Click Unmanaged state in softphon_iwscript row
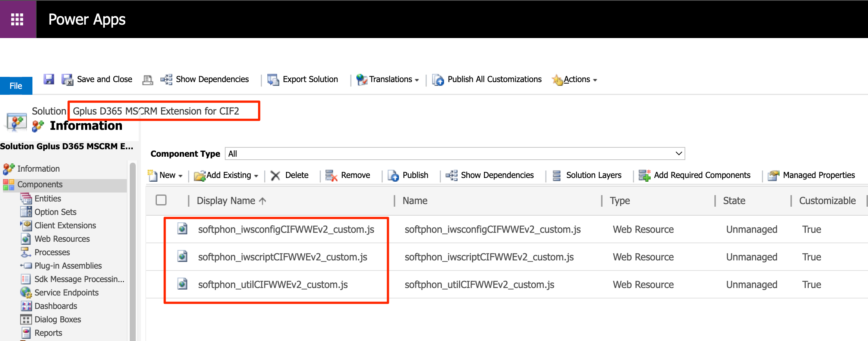868x341 pixels. 752,257
